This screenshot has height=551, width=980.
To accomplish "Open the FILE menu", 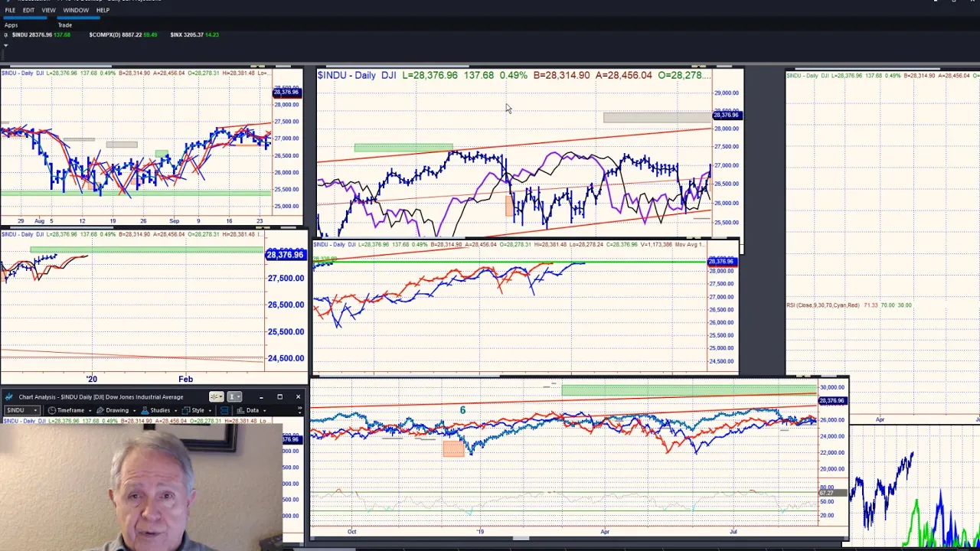I will point(10,10).
